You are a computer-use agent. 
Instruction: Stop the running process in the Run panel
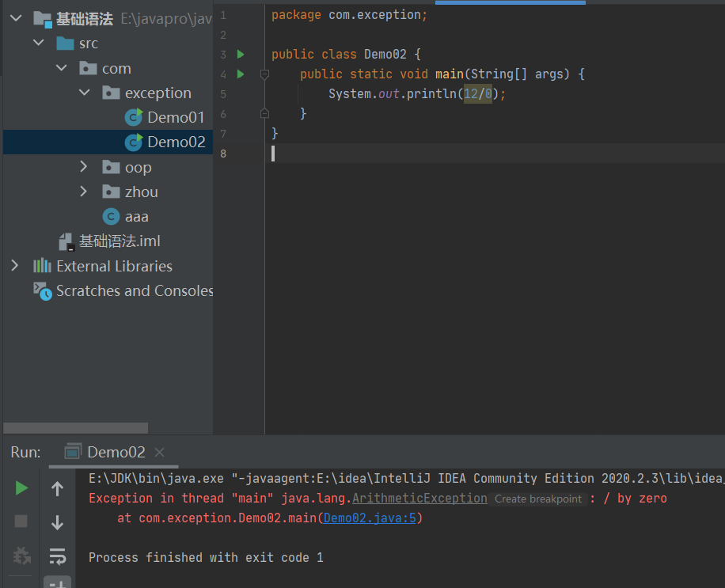(21, 521)
